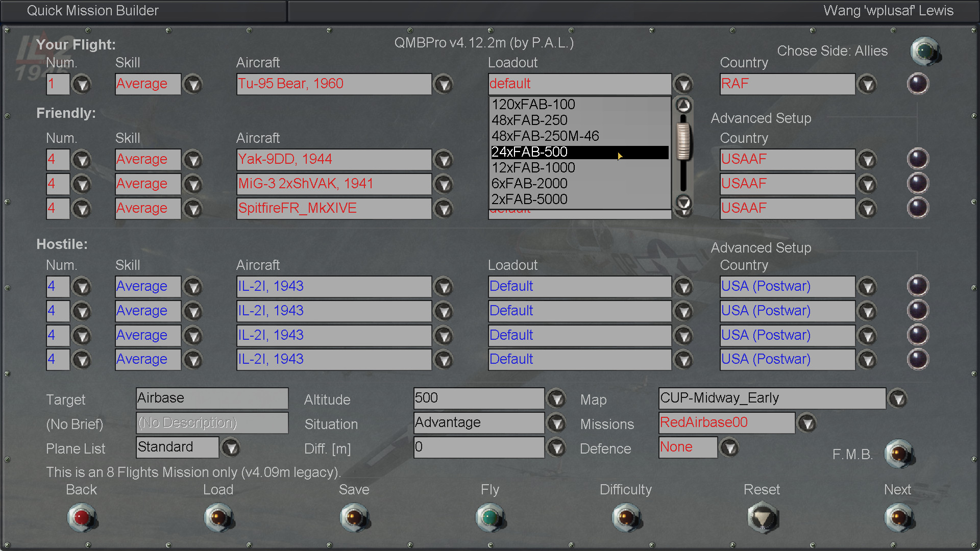Toggle the Chose Side Allies switch
This screenshot has width=980, height=551.
tap(924, 51)
